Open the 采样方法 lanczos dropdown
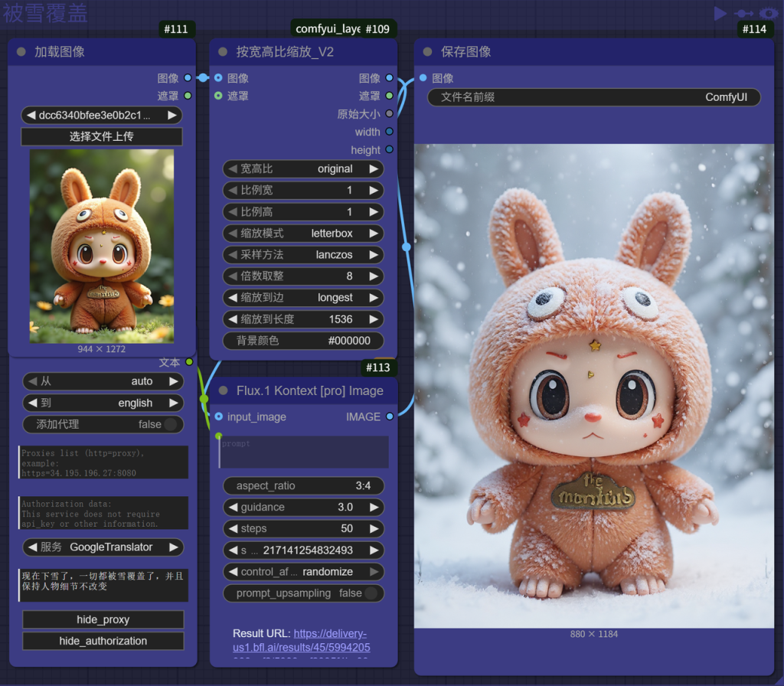The height and width of the screenshot is (686, 784). pos(303,255)
